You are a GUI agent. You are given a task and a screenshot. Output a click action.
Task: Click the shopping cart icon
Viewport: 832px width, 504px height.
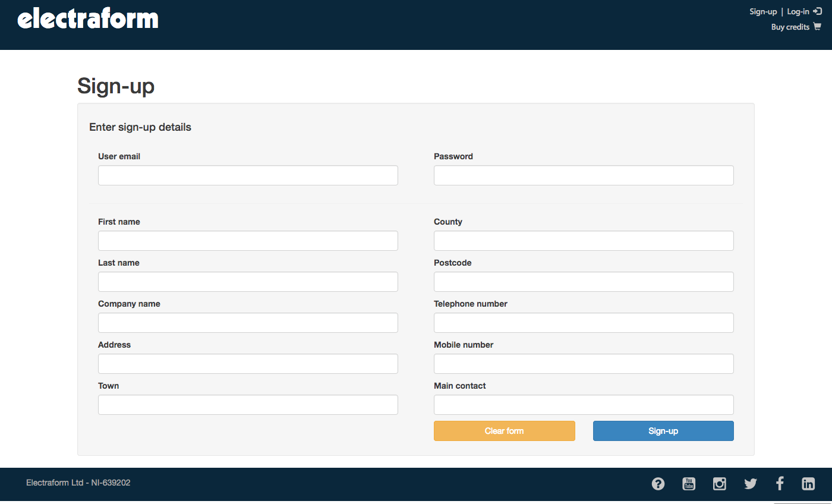point(817,27)
